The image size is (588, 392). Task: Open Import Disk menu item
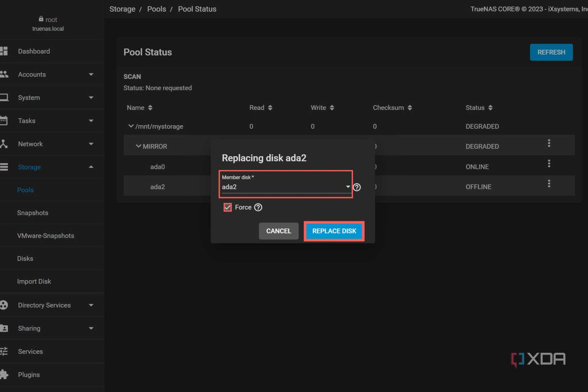click(34, 281)
